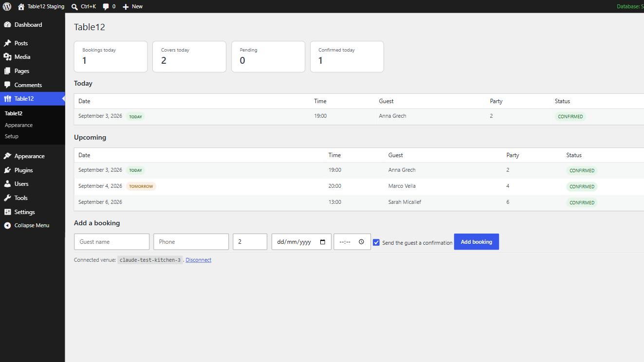Open the comments bubble in admin bar

pyautogui.click(x=106, y=7)
